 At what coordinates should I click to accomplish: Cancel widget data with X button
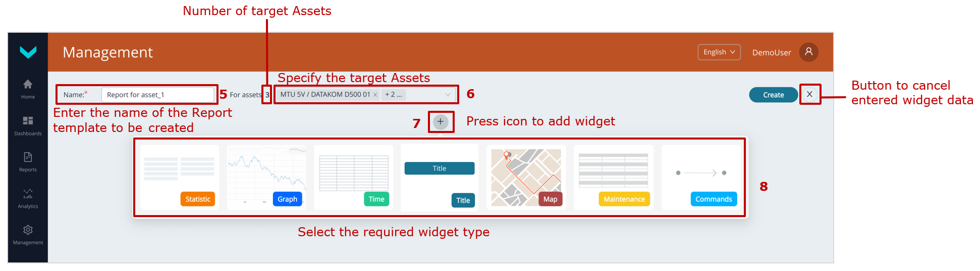809,94
